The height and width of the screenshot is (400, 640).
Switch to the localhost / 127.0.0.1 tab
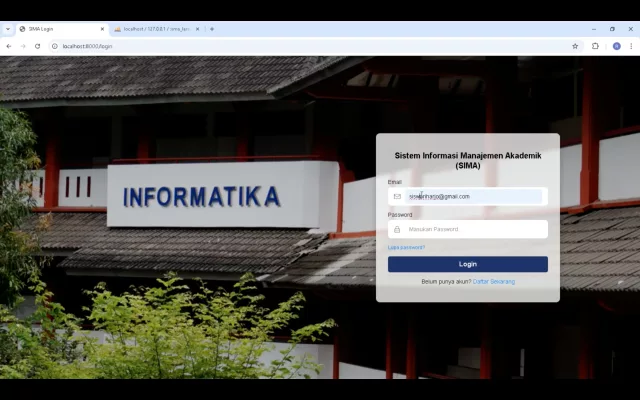tap(157, 29)
